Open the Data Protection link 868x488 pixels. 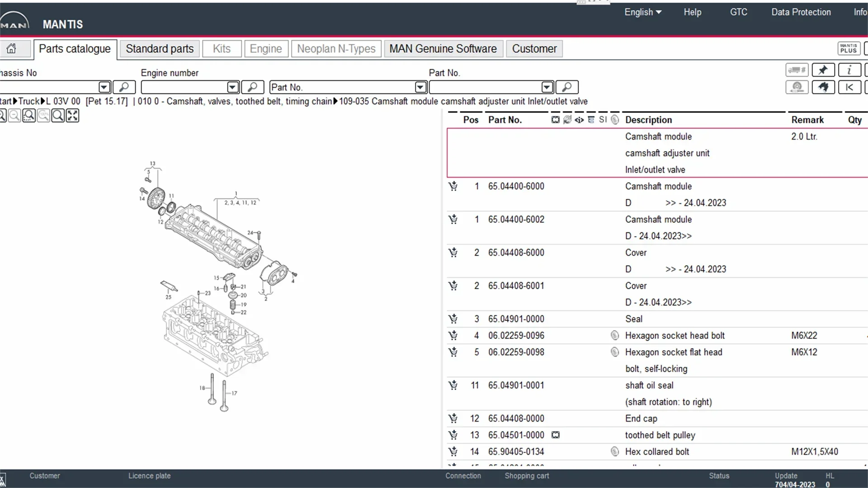(801, 12)
